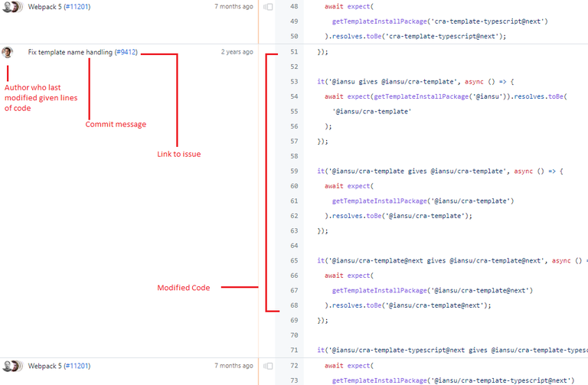Click the resolves.toBe code on line 62
This screenshot has height=385, width=588.
coord(398,216)
